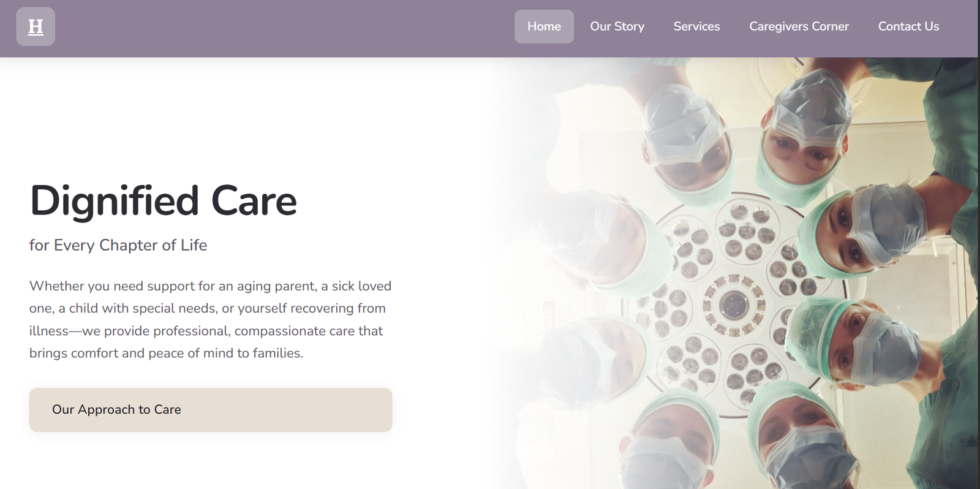Viewport: 980px width, 489px height.
Task: Go to the Home nav item
Action: click(x=544, y=26)
